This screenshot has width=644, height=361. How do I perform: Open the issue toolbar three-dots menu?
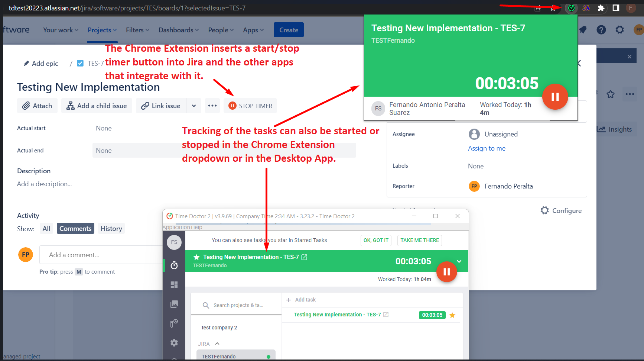pos(212,106)
